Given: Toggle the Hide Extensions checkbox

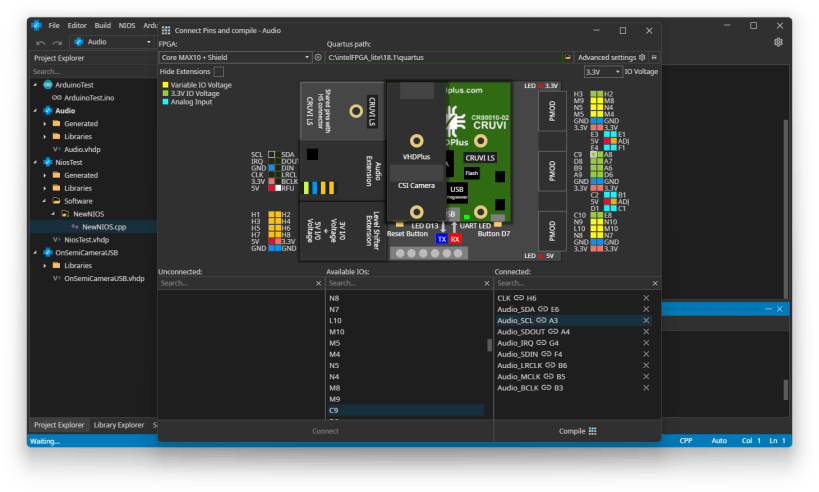Looking at the screenshot, I should [219, 72].
